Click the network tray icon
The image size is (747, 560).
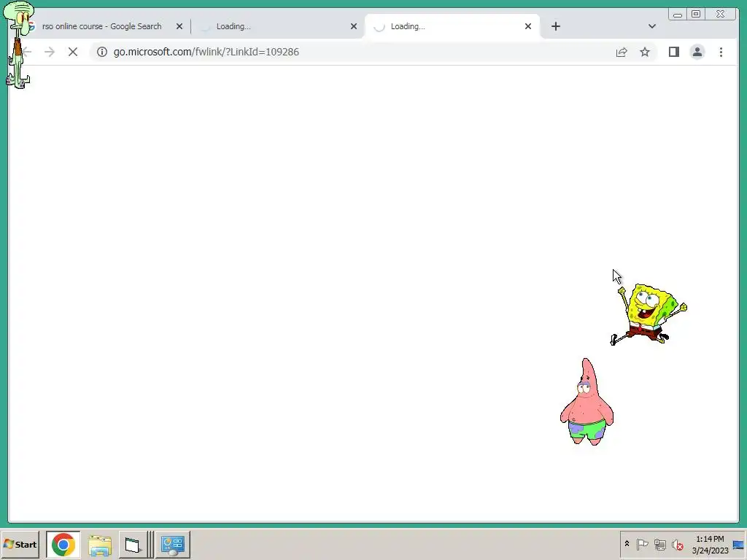(x=659, y=544)
